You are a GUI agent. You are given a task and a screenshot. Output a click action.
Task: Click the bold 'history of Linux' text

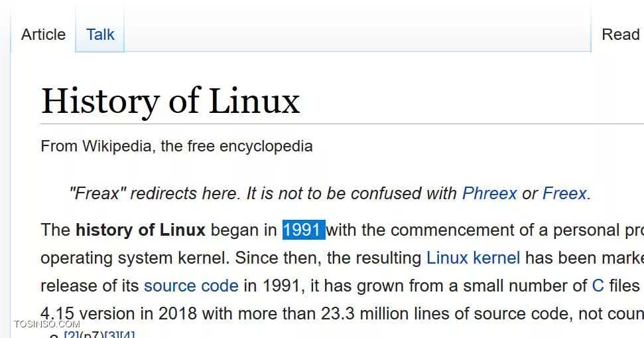coord(141,230)
